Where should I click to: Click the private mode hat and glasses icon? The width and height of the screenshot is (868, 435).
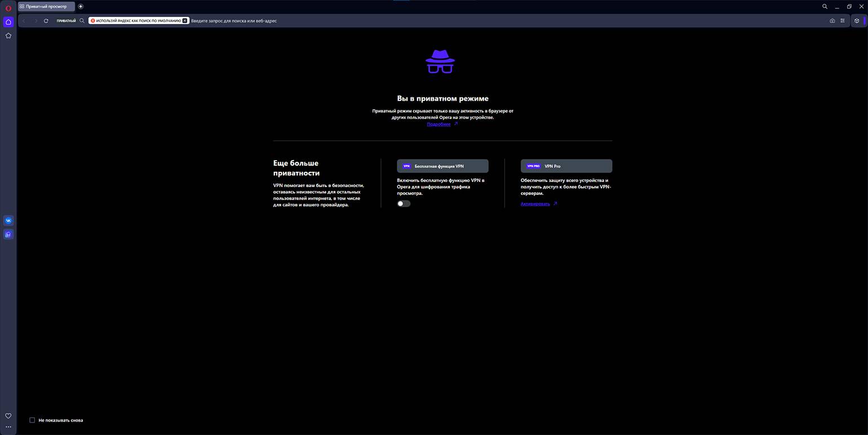pyautogui.click(x=440, y=61)
